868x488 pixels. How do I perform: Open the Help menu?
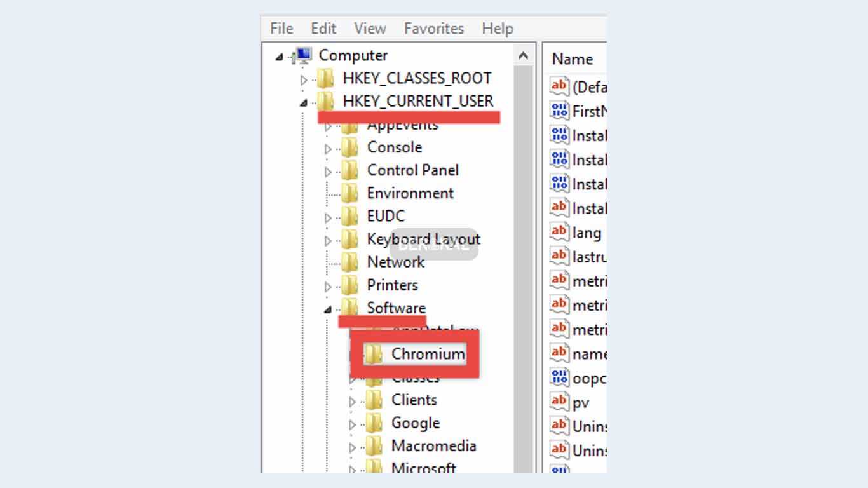pyautogui.click(x=498, y=29)
